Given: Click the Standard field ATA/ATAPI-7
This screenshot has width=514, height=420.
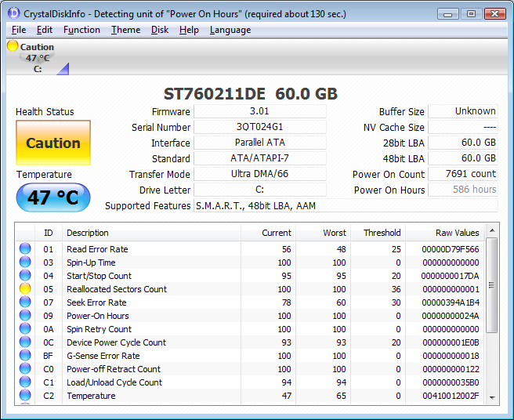Looking at the screenshot, I should [x=259, y=158].
